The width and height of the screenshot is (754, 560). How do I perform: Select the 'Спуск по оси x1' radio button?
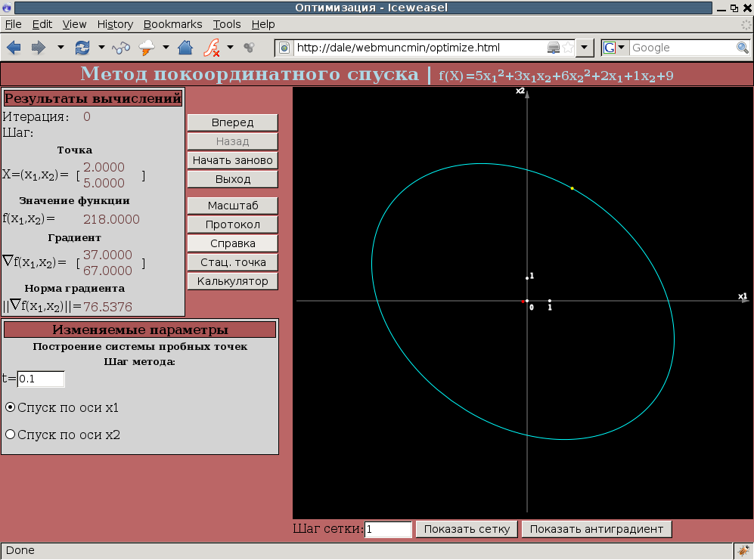pos(11,407)
